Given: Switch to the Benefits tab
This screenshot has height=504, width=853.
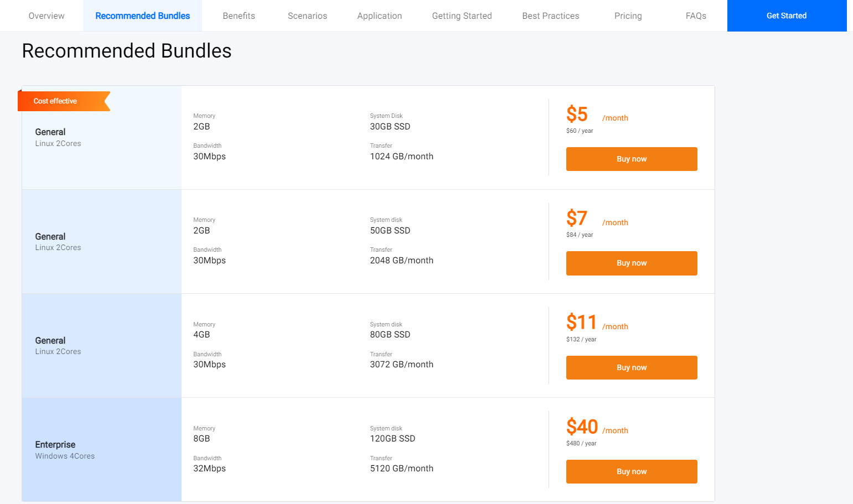Looking at the screenshot, I should pos(239,16).
